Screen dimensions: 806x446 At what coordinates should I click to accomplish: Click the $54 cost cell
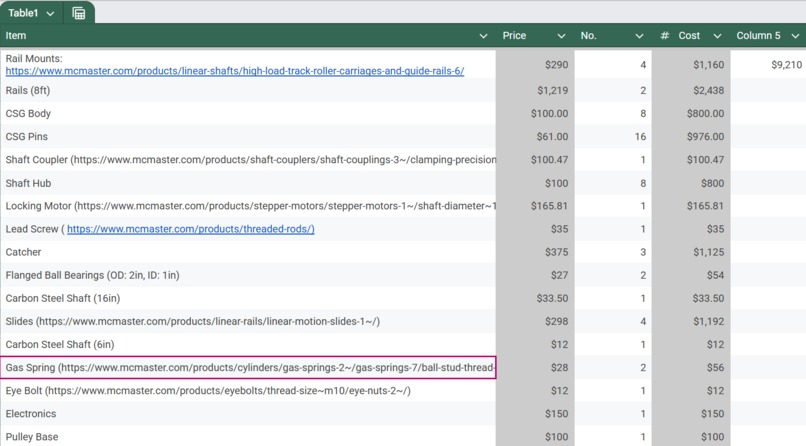(x=691, y=275)
